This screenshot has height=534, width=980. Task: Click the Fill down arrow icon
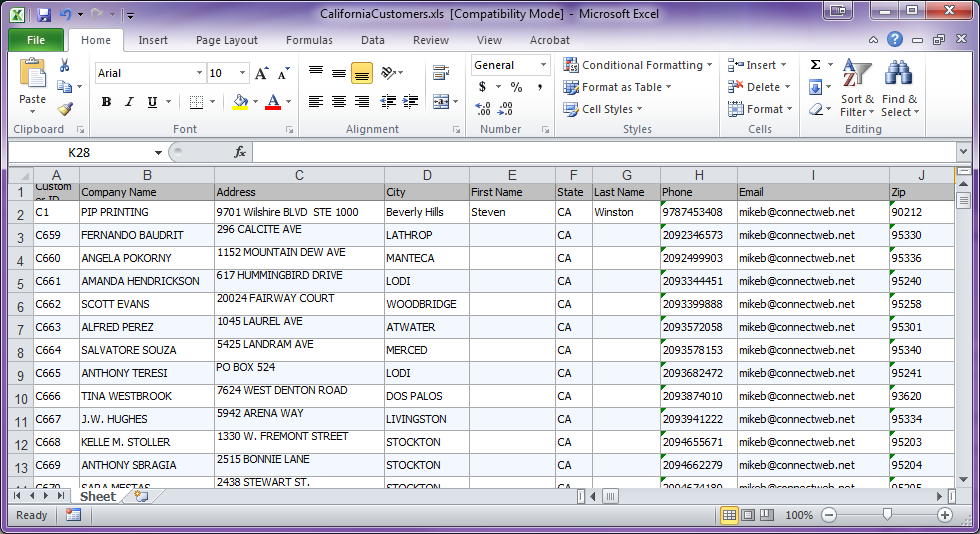[x=815, y=87]
